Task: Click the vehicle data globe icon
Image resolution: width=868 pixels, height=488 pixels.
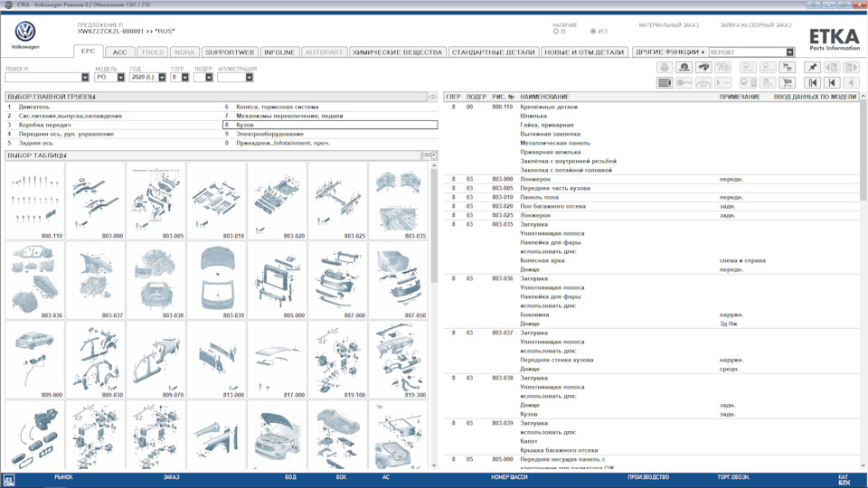Action: click(x=684, y=68)
